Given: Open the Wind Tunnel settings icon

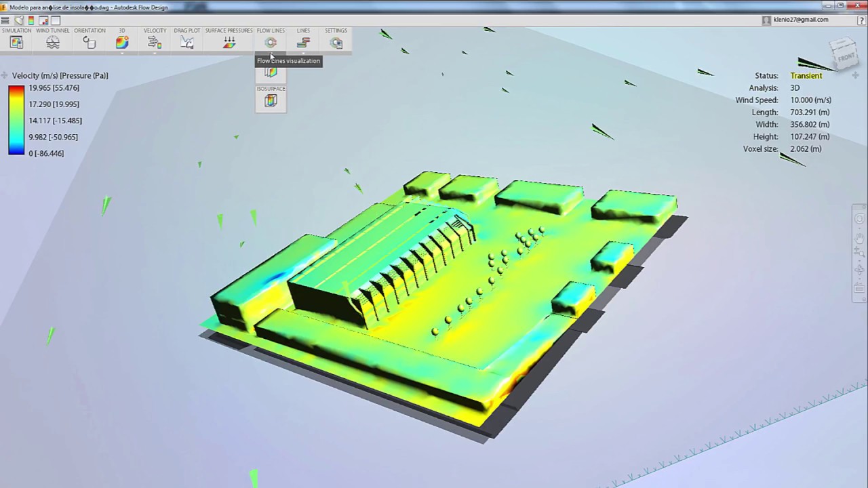Looking at the screenshot, I should (x=53, y=43).
